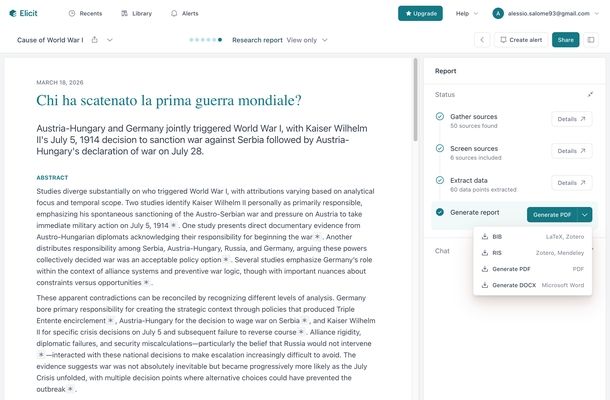This screenshot has height=400, width=610.
Task: Open the Library page
Action: [x=137, y=13]
